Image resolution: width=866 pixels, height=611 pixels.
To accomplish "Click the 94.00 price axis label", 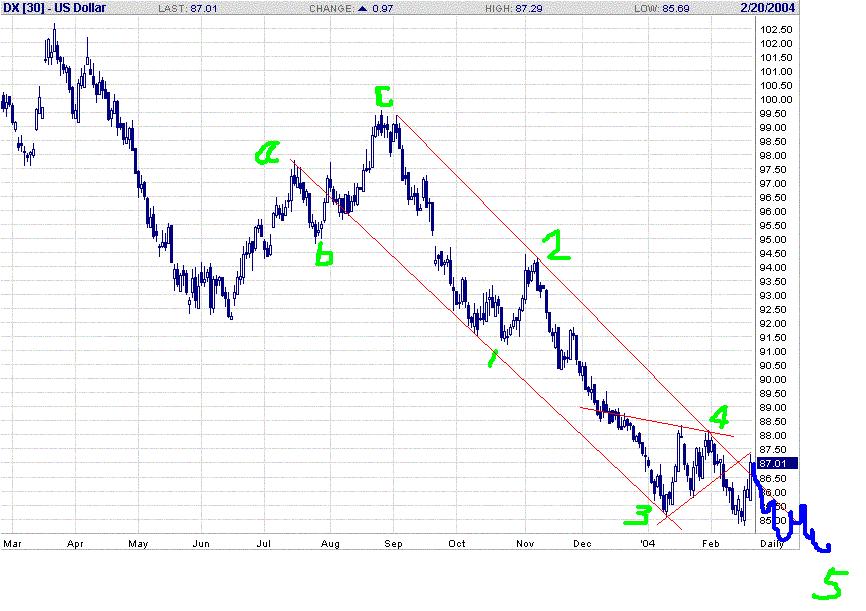I will point(773,267).
